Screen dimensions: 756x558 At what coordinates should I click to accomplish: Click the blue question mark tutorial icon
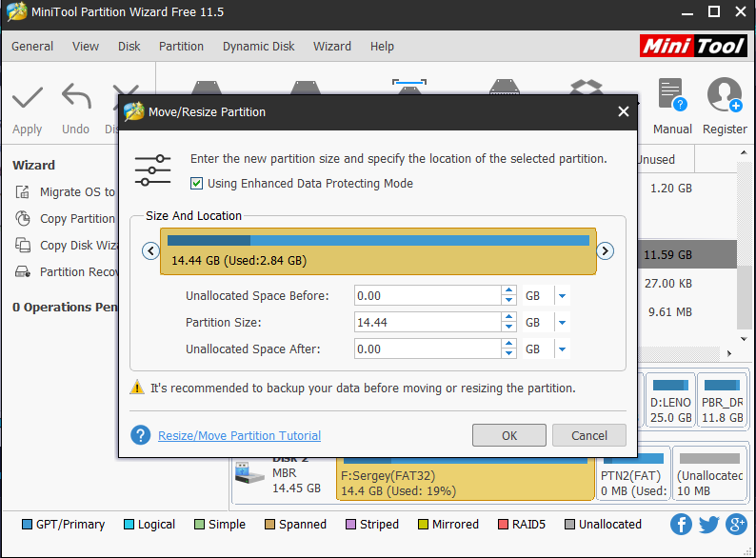[140, 435]
